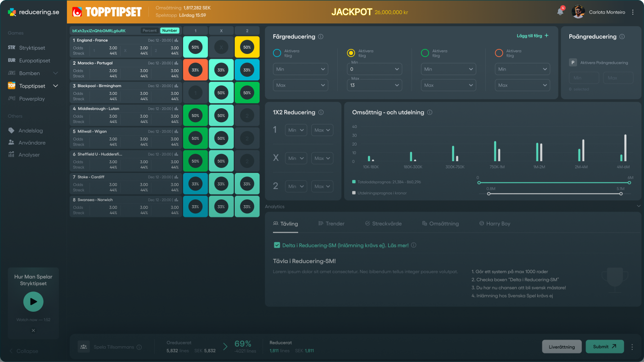Image resolution: width=644 pixels, height=362 pixels.
Task: Click info icon next to Poängreducering
Action: coord(622,37)
